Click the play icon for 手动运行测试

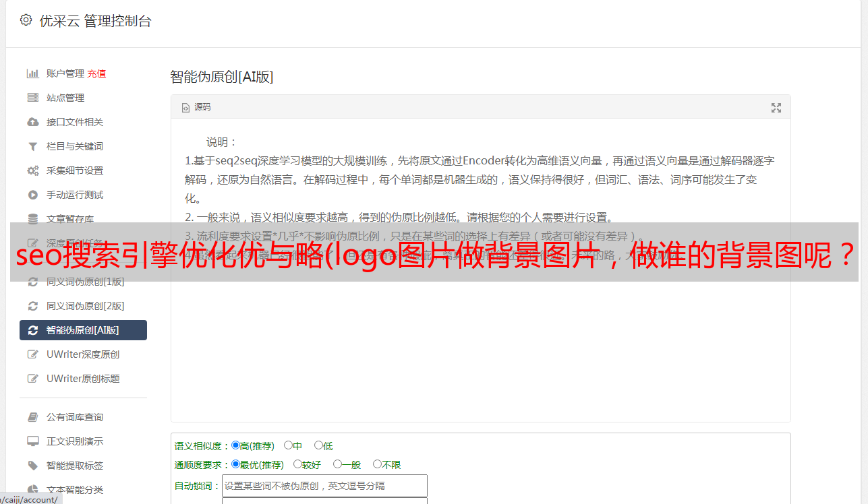click(x=32, y=195)
